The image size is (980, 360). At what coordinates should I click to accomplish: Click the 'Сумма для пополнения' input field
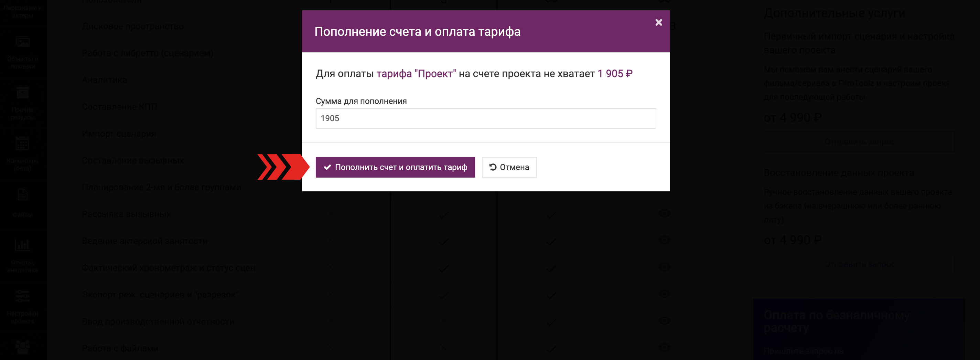[485, 118]
